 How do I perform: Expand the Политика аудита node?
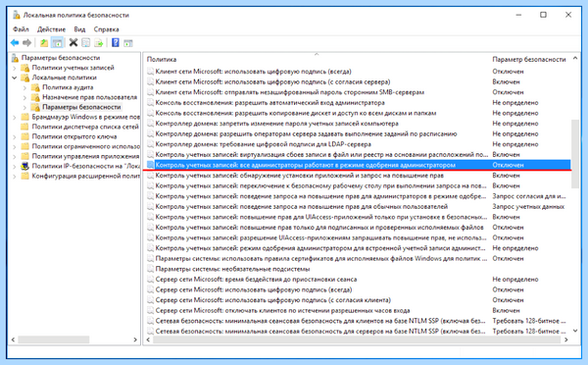coord(24,87)
